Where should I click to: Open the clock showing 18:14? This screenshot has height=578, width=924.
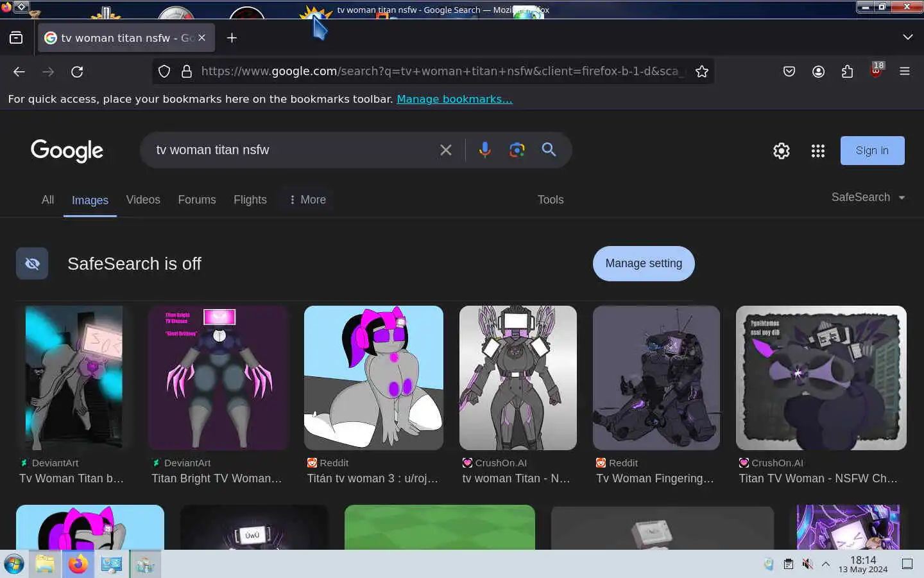(863, 564)
